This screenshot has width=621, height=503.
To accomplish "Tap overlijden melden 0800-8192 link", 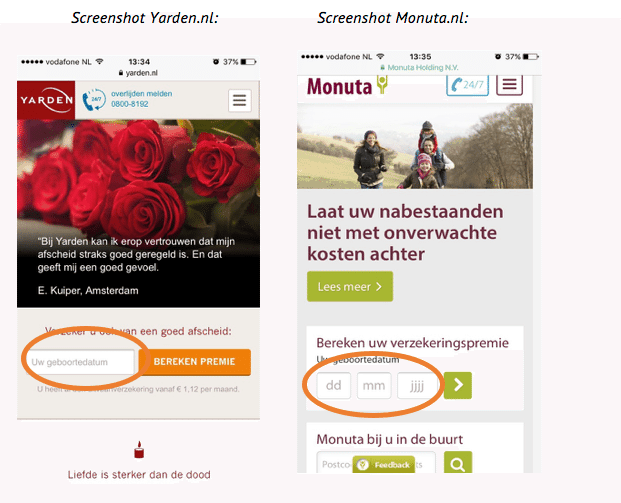I will click(x=141, y=99).
